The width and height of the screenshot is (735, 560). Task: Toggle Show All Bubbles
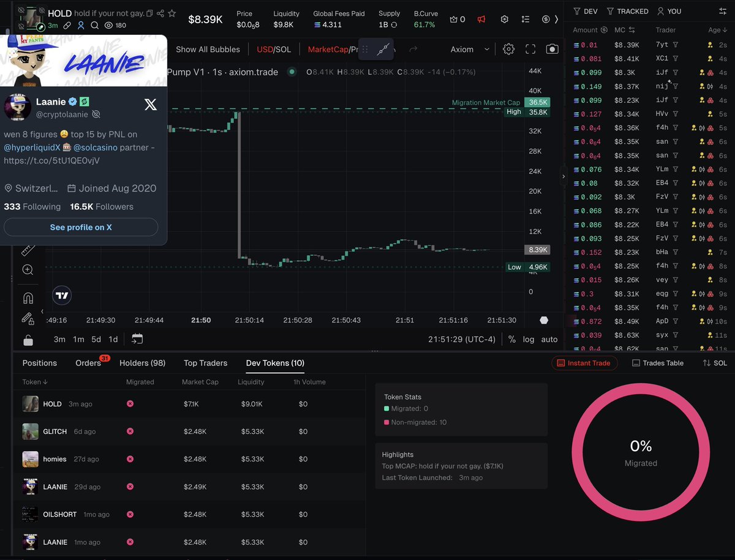(208, 50)
